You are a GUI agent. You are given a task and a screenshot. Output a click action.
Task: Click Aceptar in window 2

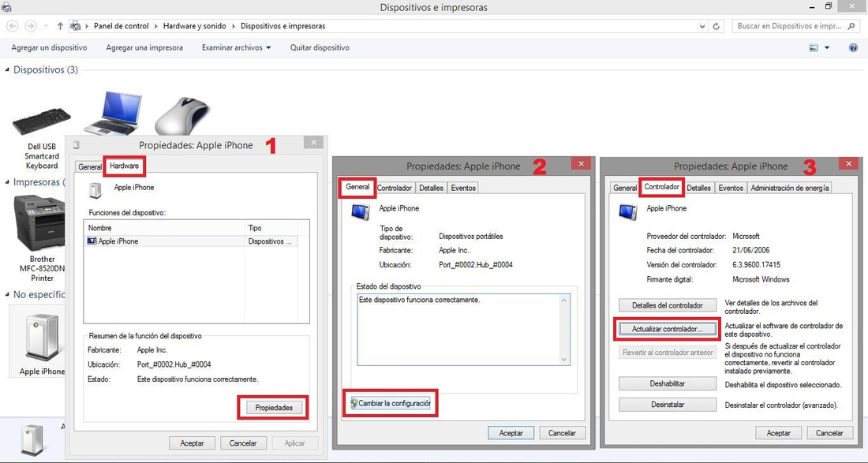(x=511, y=433)
